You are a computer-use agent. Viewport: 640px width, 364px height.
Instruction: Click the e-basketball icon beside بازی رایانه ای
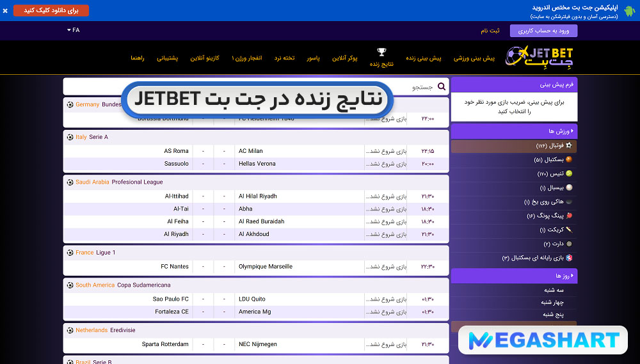click(568, 258)
